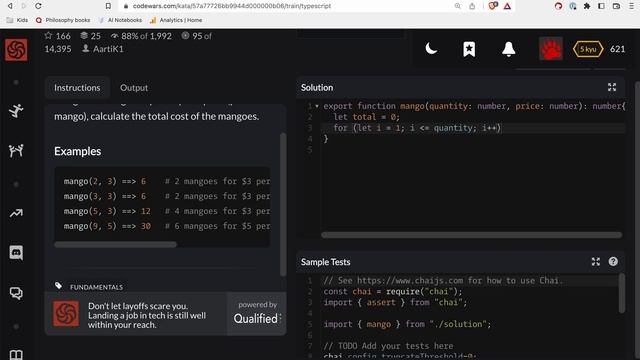The width and height of the screenshot is (640, 360).
Task: Go back with the browser back arrow
Action: click(x=10, y=6)
